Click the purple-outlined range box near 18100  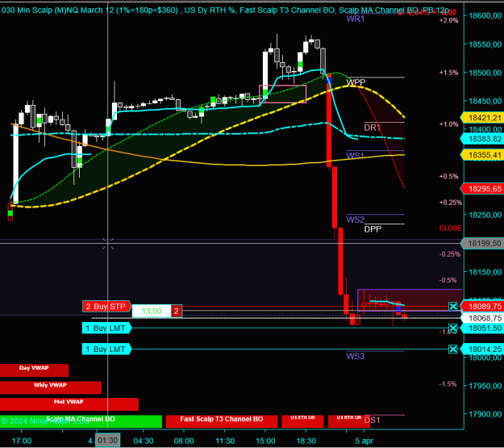point(410,300)
